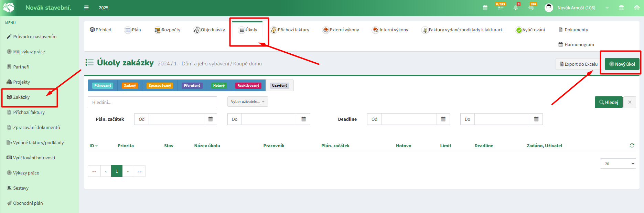Open calendar picker for Plán. začátek Do
Image resolution: width=644 pixels, height=213 pixels.
point(303,119)
